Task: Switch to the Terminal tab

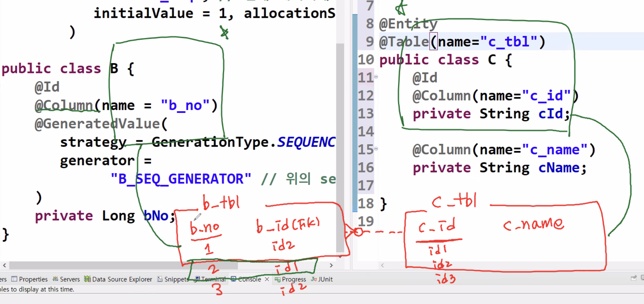Action: tap(210, 279)
